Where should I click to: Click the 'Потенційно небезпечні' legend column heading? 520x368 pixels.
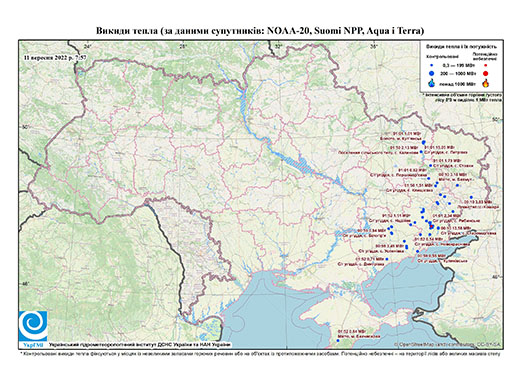click(485, 56)
